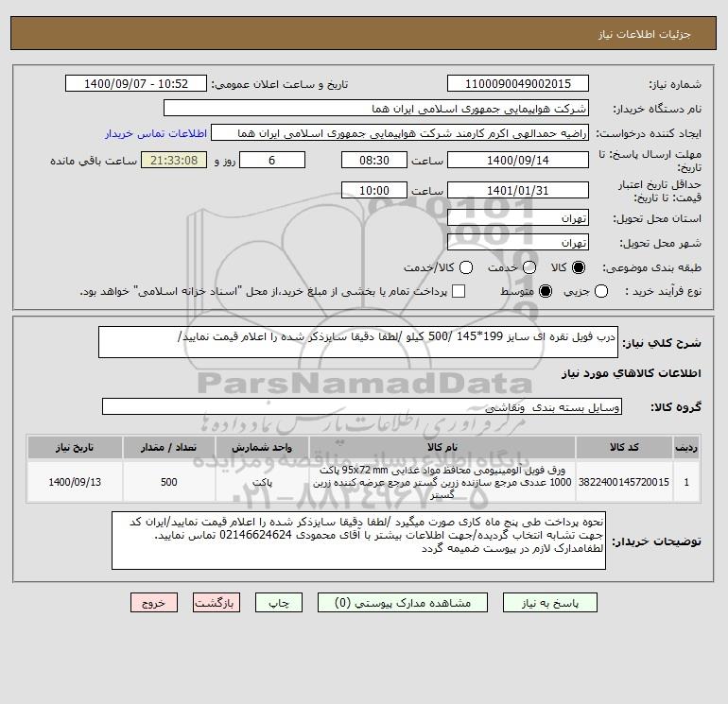The height and width of the screenshot is (704, 728).
Task: Click the پاسخ به نیاز button
Action: pos(549,603)
